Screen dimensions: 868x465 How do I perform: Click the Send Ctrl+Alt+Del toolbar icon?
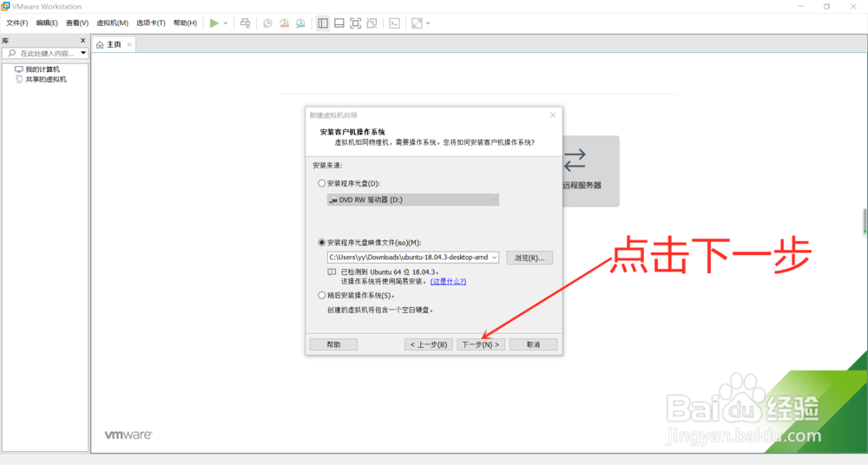click(246, 23)
